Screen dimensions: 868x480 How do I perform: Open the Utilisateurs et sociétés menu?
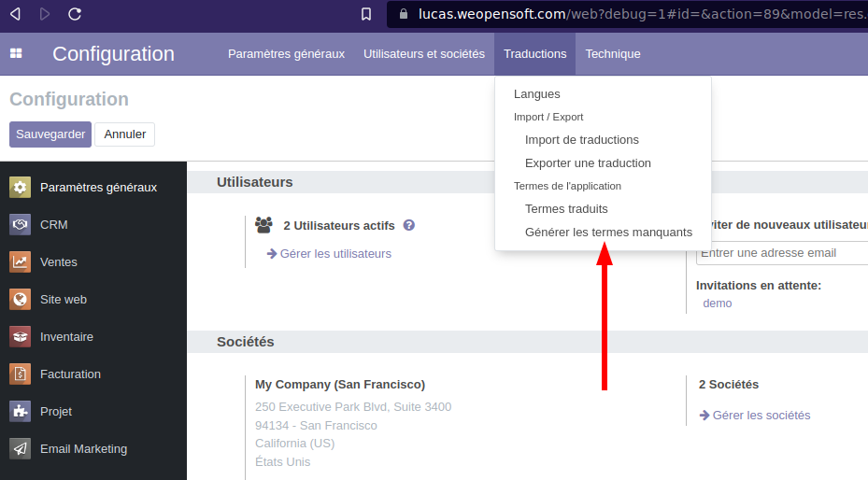[424, 54]
